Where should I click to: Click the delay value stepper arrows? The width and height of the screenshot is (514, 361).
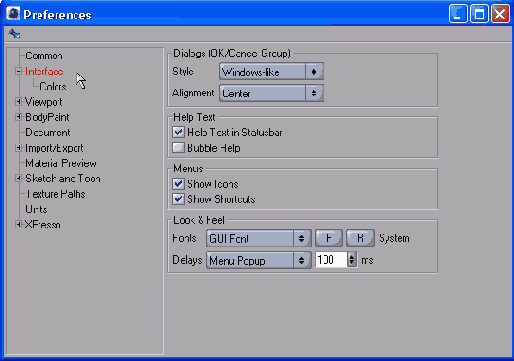coord(352,260)
